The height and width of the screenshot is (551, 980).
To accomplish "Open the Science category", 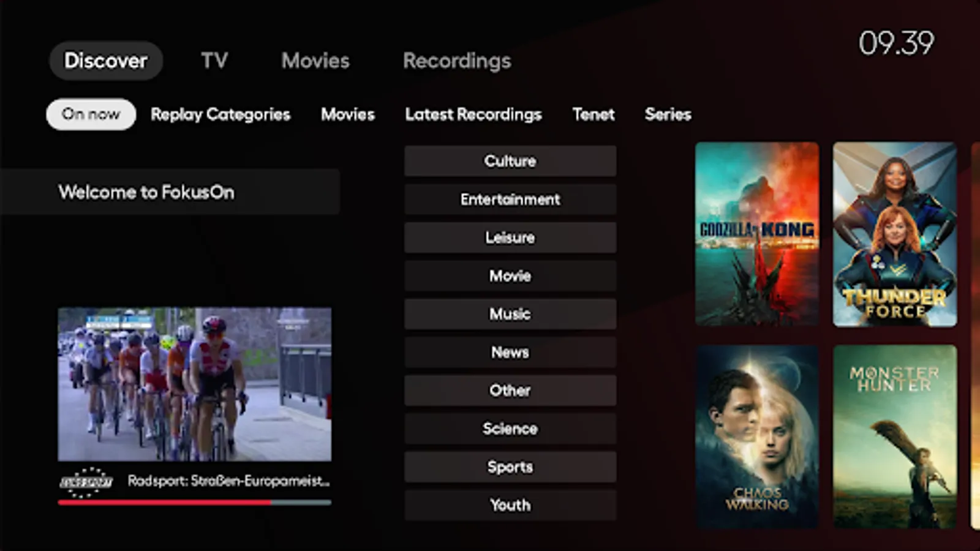I will 510,429.
